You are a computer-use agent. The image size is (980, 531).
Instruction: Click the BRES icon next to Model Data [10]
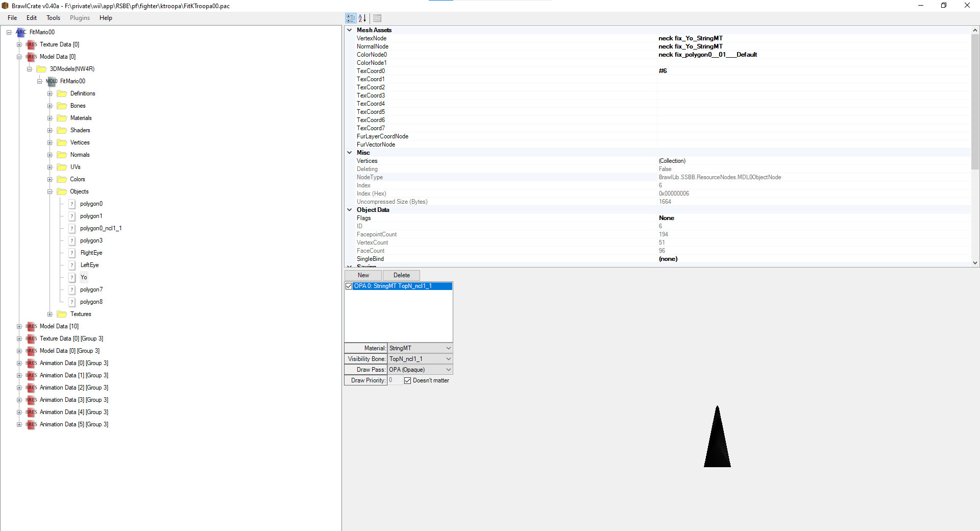click(31, 326)
